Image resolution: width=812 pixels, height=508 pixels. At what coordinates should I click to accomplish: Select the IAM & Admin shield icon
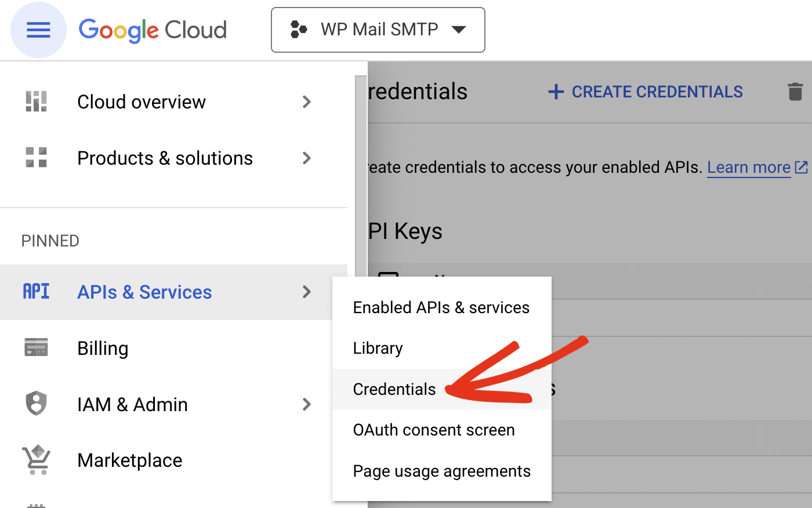[x=36, y=404]
